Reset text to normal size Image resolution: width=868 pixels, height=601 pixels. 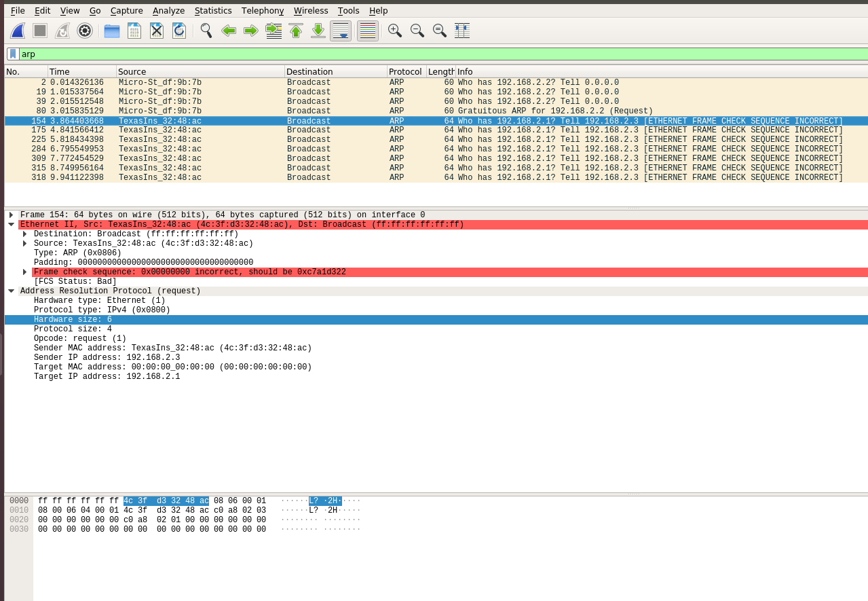coord(440,31)
